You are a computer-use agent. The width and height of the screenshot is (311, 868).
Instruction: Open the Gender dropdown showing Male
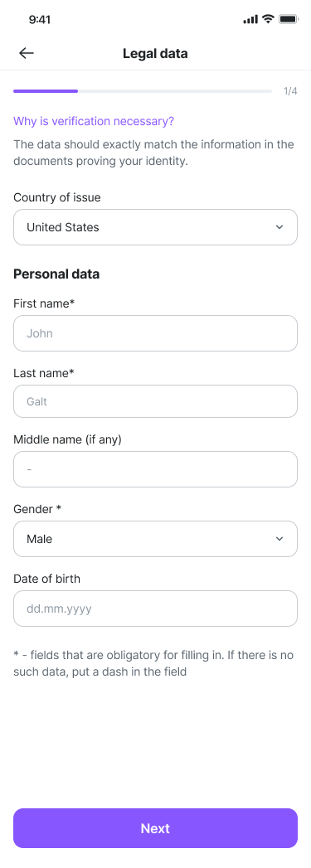coord(156,539)
